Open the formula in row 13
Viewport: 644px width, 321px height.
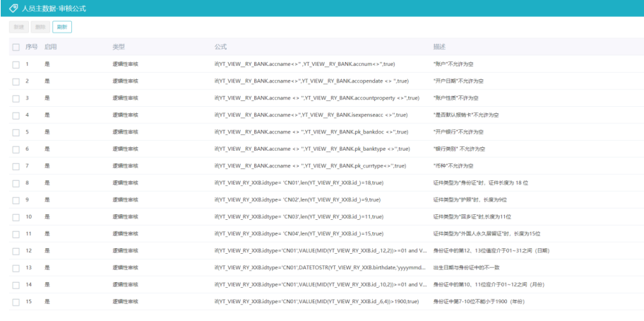(320, 267)
